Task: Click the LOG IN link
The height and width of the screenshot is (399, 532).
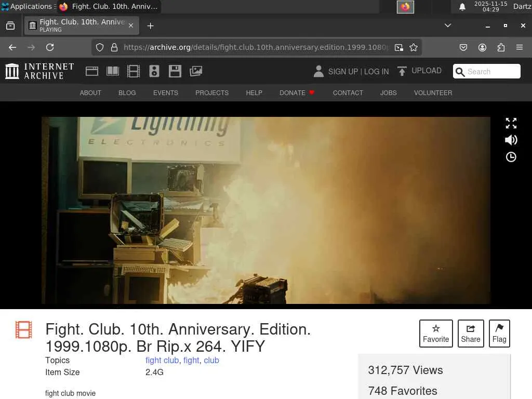Action: pos(377,72)
